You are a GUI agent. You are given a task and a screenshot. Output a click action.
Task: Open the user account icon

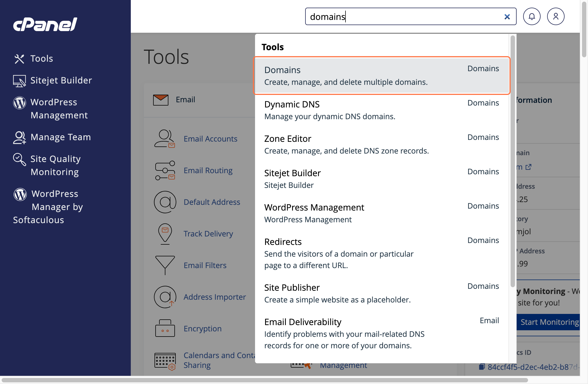(556, 17)
